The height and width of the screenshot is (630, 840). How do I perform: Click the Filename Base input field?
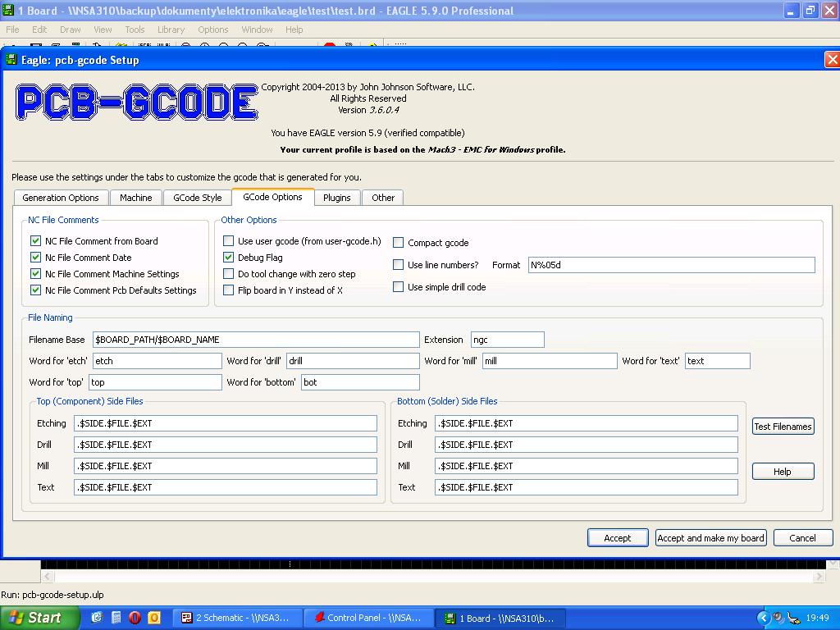click(x=256, y=340)
